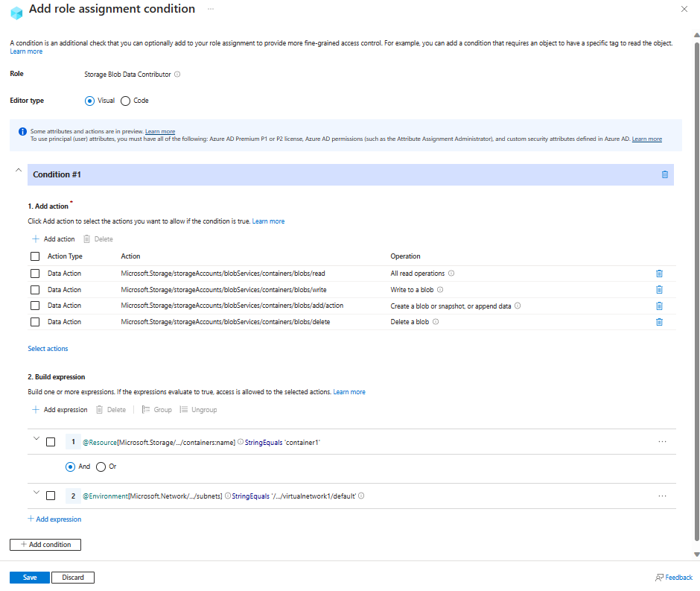Open the Storage Blob Data Contributor info tooltip
Image resolution: width=700 pixels, height=591 pixels.
click(x=176, y=74)
